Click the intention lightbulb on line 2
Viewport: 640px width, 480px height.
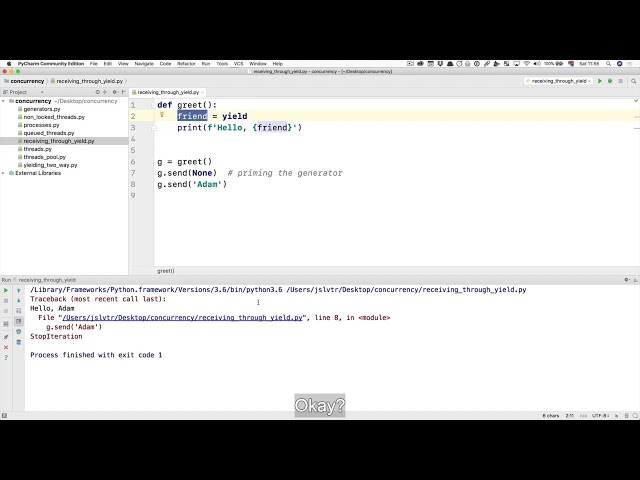click(x=162, y=115)
